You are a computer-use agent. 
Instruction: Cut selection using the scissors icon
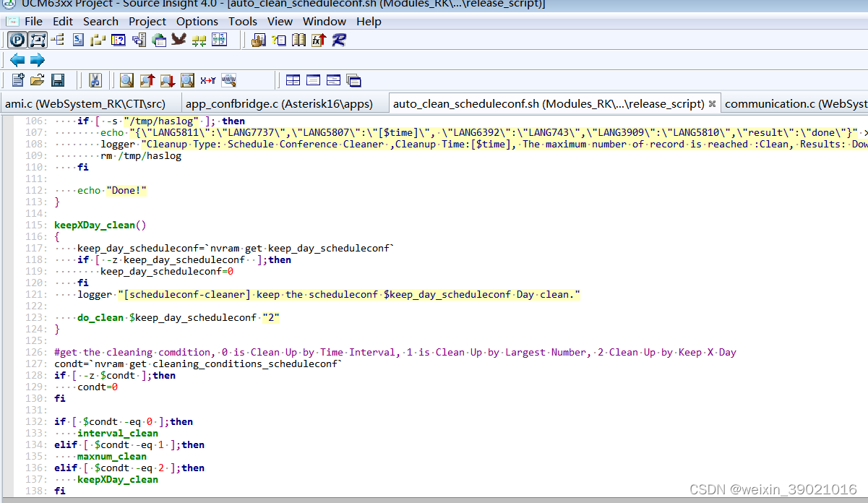[95, 79]
